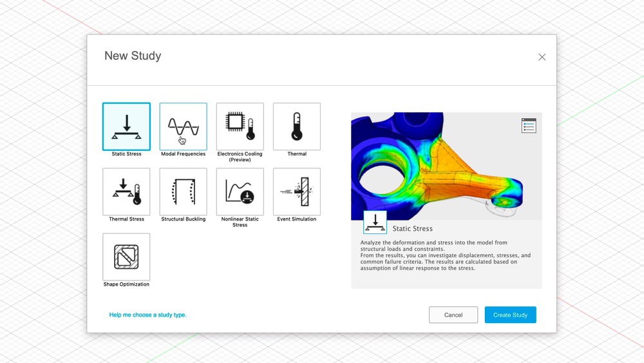Click the Event Simulation label
The image size is (644, 363).
point(296,219)
